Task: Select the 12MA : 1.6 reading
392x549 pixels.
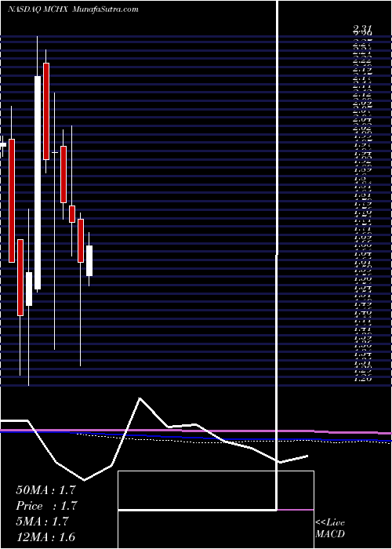Action: (45, 537)
